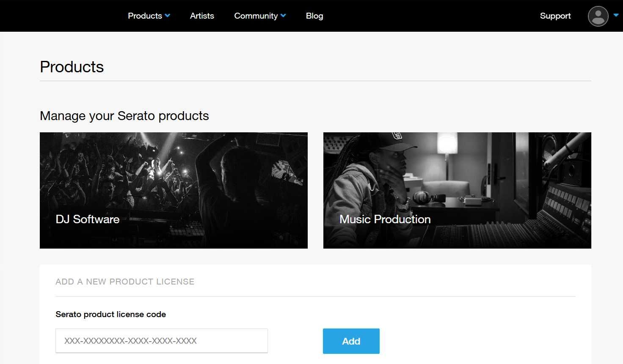Open the Community navigation item
Viewport: 623px width, 364px height.
(256, 16)
